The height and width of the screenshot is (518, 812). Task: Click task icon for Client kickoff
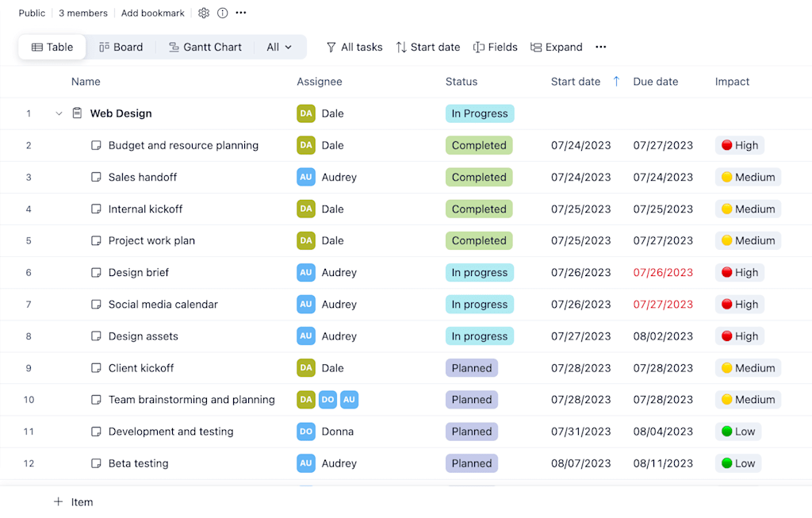[96, 368]
